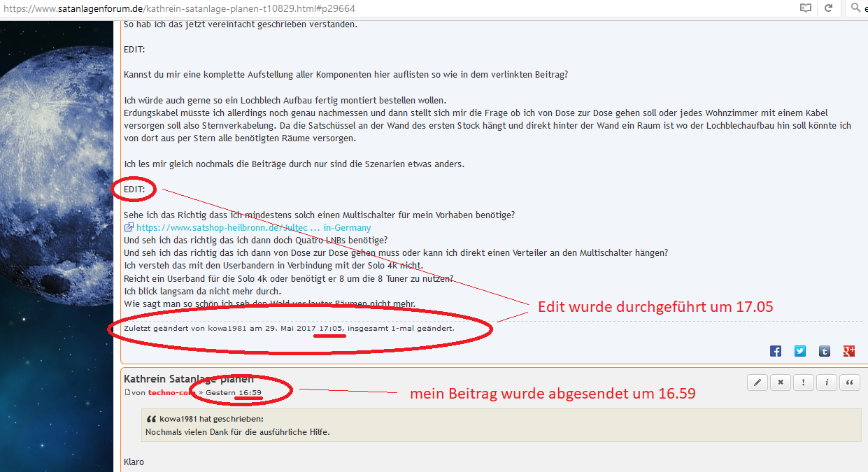
Task: Quote post with quotation mark button
Action: 850,382
